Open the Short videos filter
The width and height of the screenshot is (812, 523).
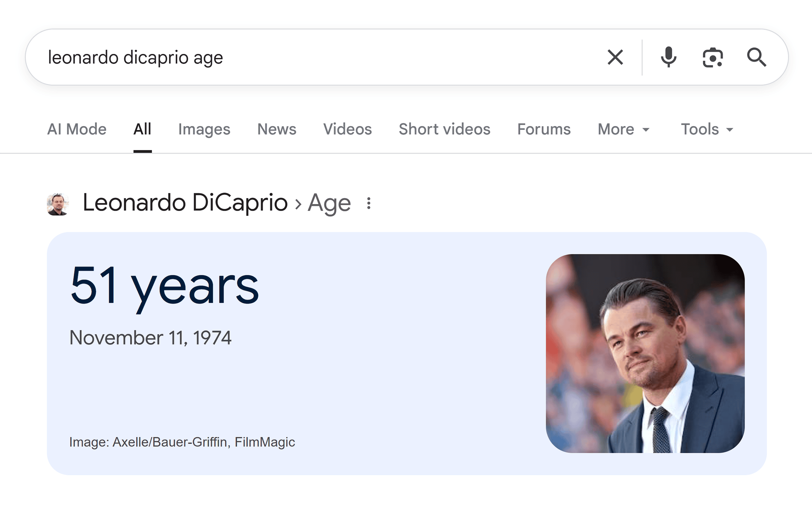[x=444, y=129]
